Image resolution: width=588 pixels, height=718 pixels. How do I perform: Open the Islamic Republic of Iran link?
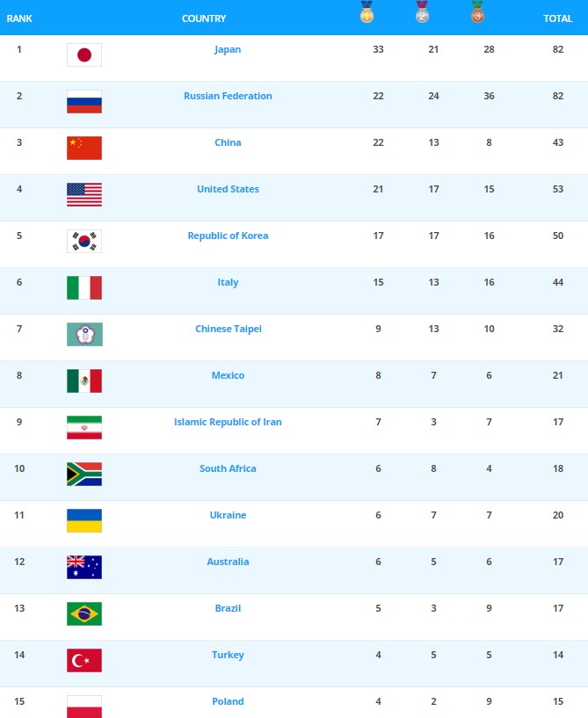point(228,422)
